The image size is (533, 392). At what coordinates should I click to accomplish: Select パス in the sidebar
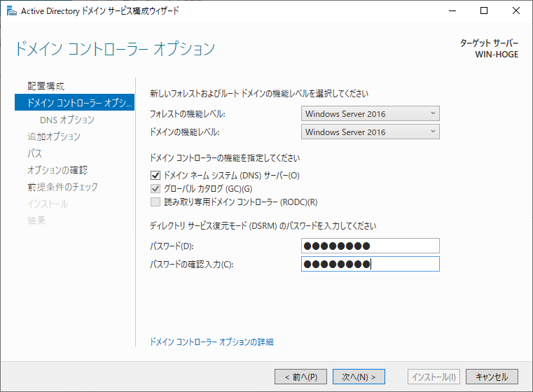click(x=35, y=153)
